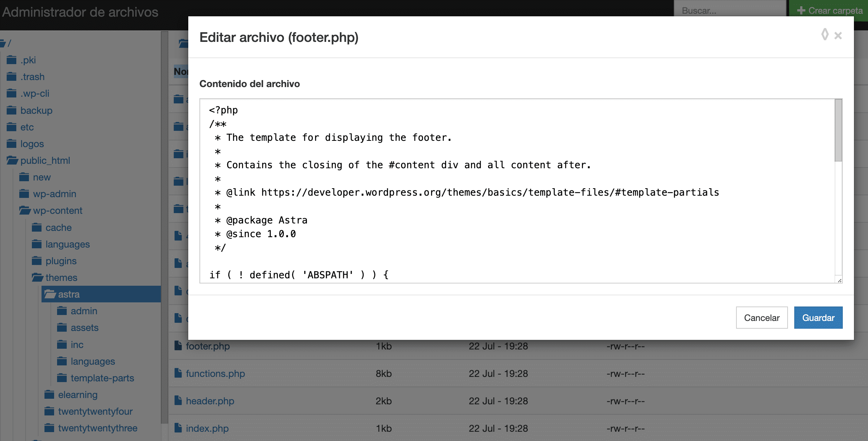Image resolution: width=868 pixels, height=441 pixels.
Task: Click the .trash folder icon
Action: click(x=11, y=77)
